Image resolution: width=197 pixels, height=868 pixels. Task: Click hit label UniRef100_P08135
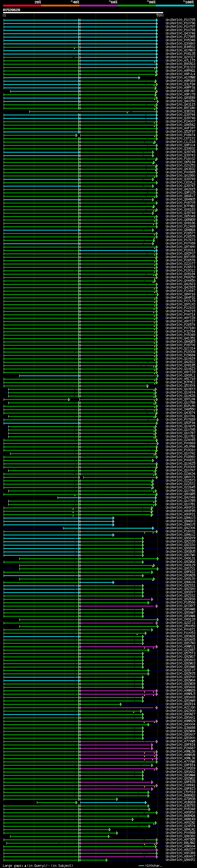coord(180,54)
